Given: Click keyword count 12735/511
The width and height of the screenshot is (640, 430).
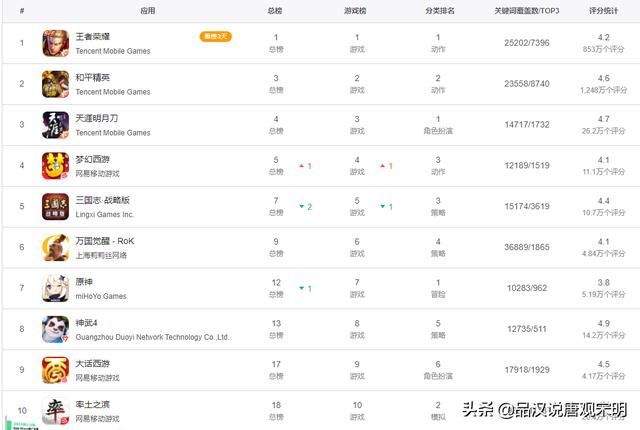Looking at the screenshot, I should point(527,329).
